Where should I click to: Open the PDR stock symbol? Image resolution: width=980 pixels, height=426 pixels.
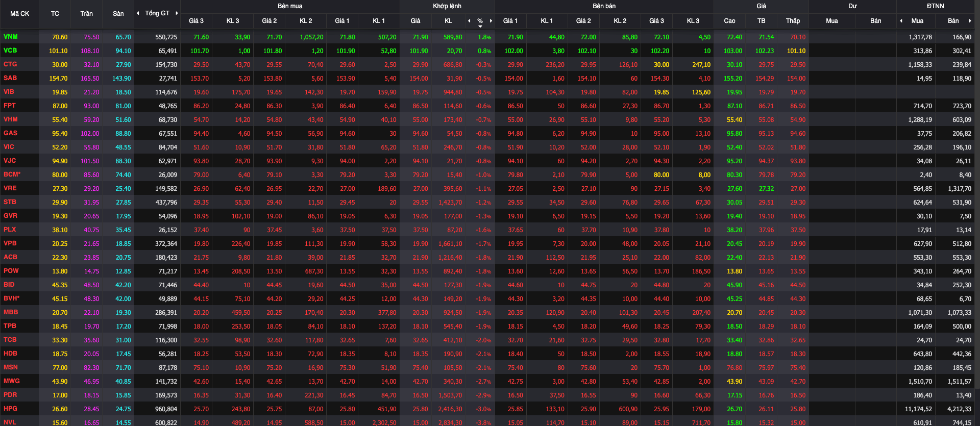pos(10,395)
